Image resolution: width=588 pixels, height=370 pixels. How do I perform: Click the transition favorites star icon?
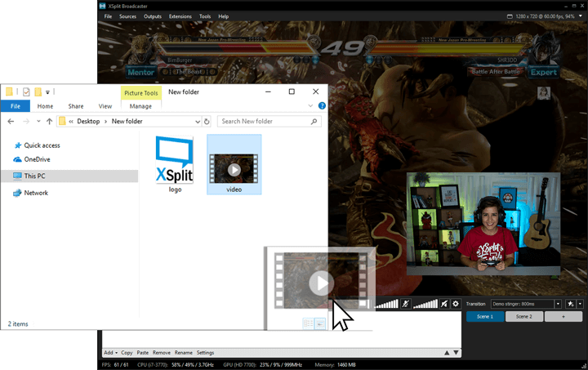571,304
